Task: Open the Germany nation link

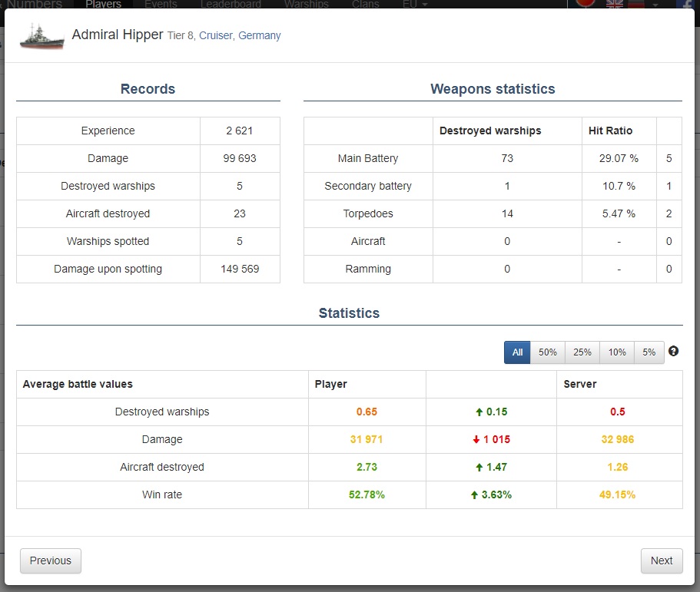Action: point(260,35)
